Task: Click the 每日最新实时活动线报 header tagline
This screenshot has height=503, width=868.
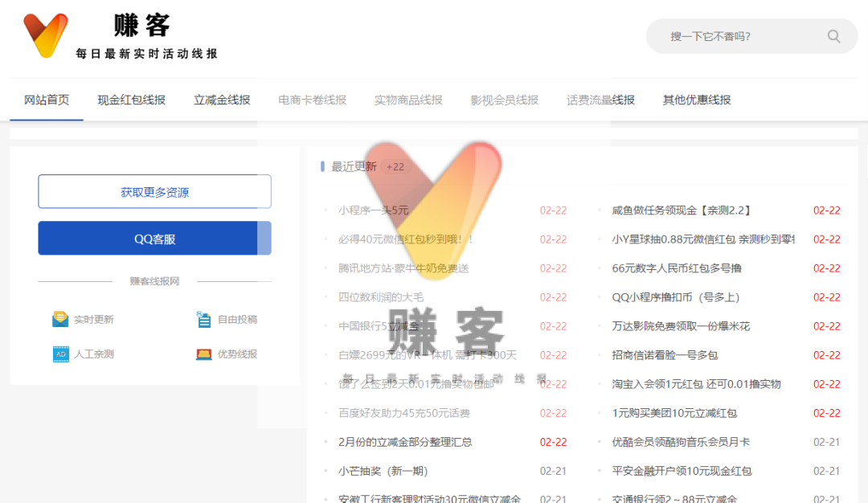Action: coord(147,54)
